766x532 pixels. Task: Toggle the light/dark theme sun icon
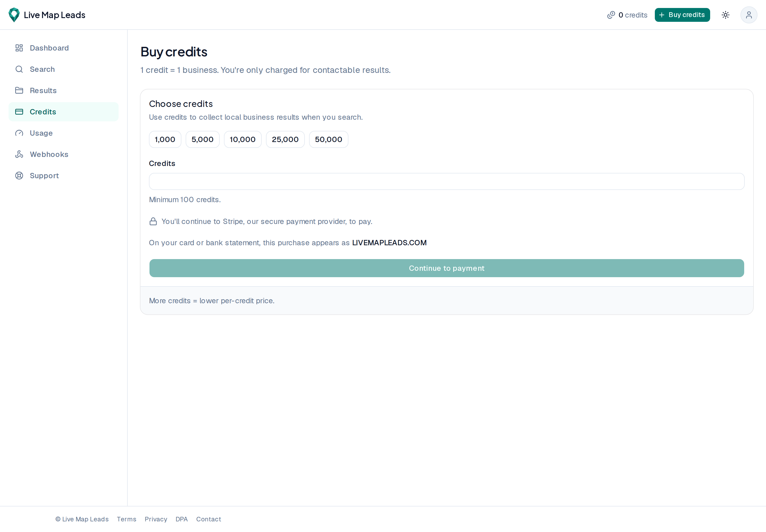click(x=725, y=15)
